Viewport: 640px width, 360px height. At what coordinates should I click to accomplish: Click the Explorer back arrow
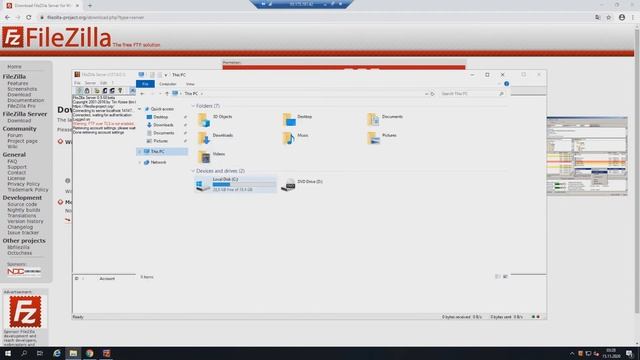click(x=142, y=93)
